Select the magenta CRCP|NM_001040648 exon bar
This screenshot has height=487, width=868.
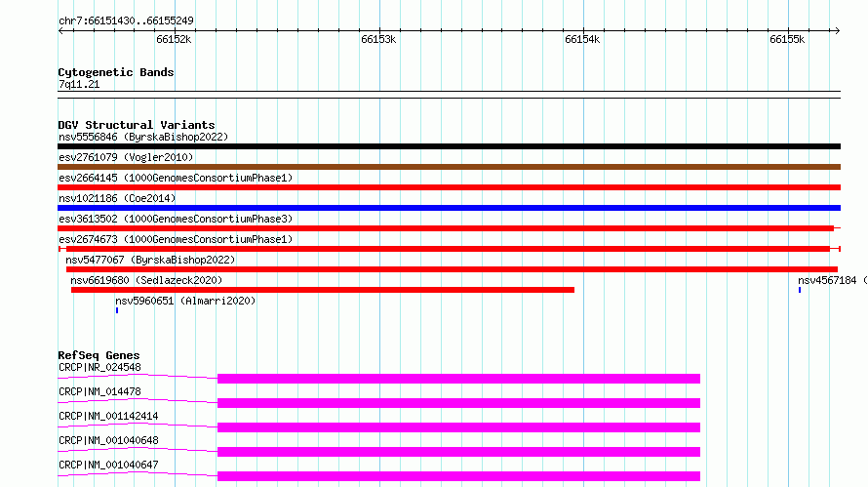(x=459, y=452)
